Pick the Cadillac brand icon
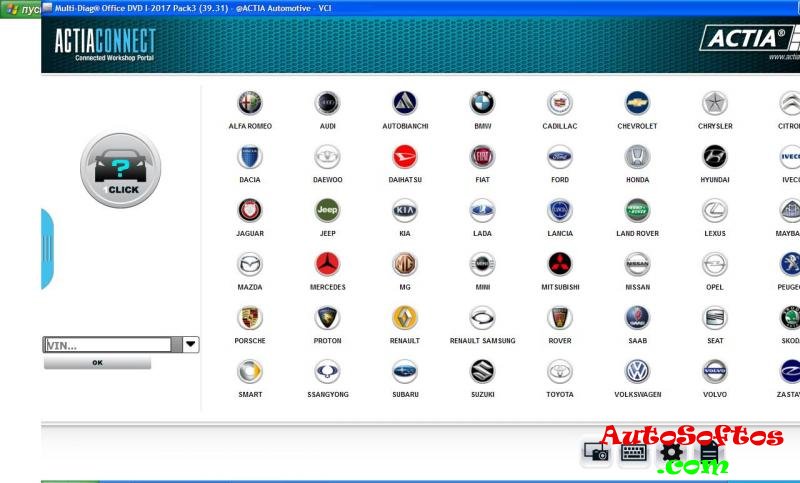This screenshot has width=800, height=483. tap(560, 104)
